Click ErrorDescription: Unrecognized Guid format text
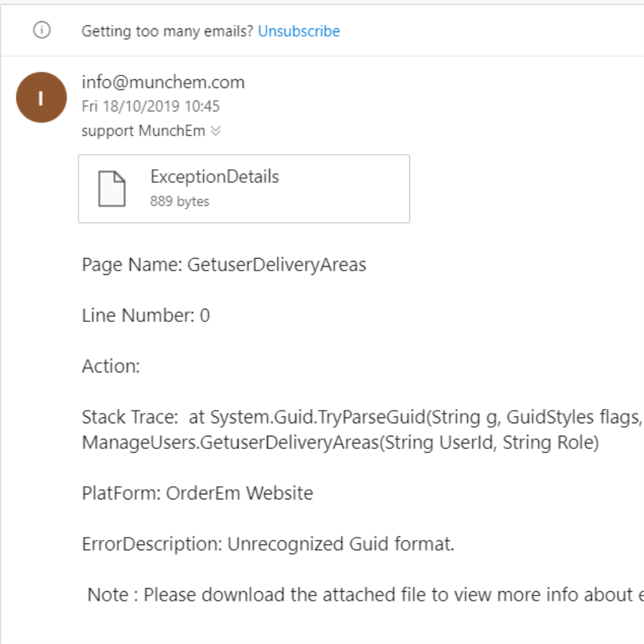This screenshot has height=644, width=644. pyautogui.click(x=268, y=543)
